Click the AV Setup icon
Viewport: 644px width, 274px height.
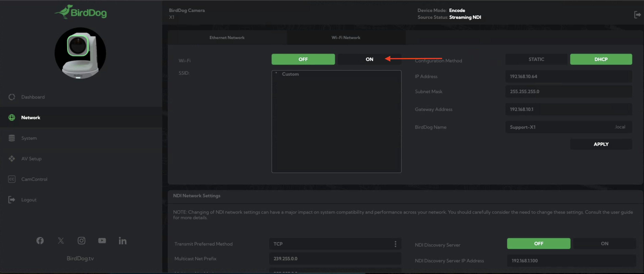point(12,159)
